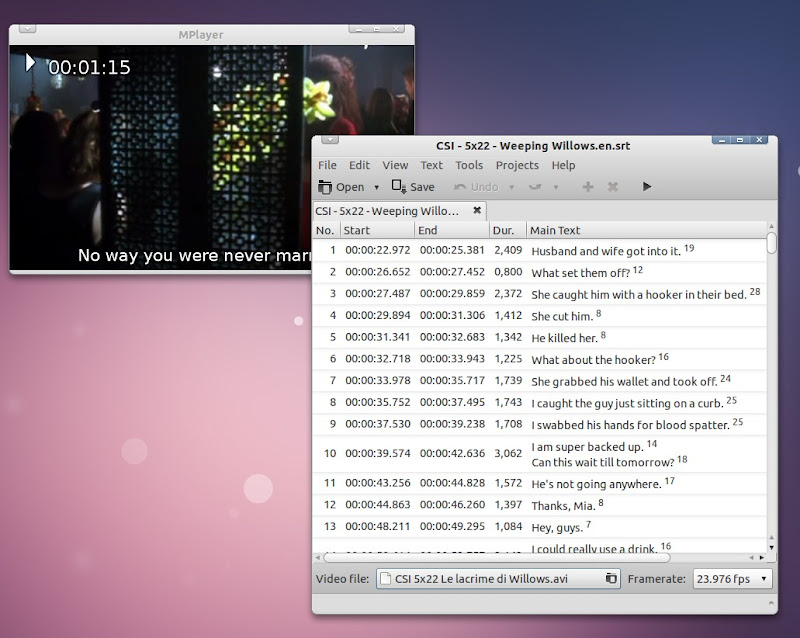Click the play indicator in MPlayer video
The height and width of the screenshot is (638, 800).
tap(30, 63)
